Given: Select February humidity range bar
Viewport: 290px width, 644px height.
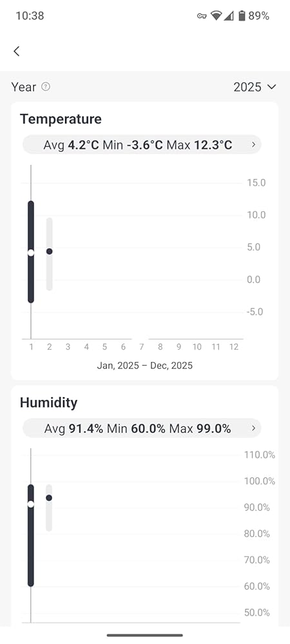Looking at the screenshot, I should click(x=49, y=507).
